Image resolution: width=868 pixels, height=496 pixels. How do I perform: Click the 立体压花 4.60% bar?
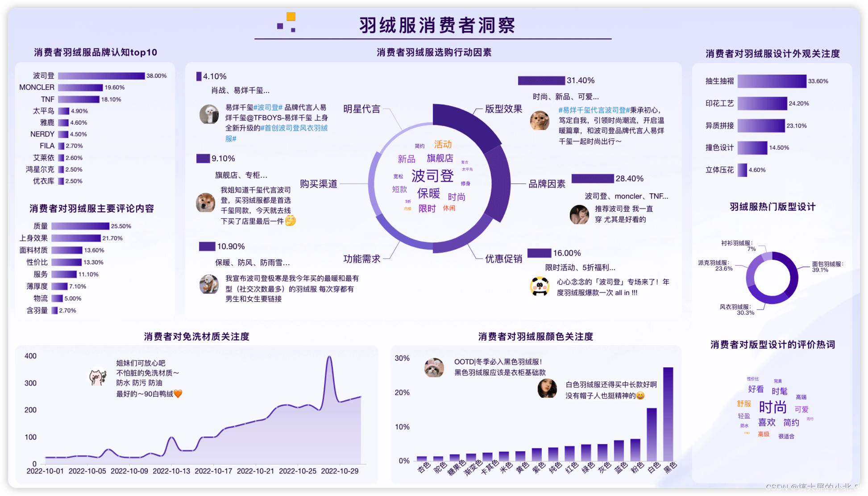(742, 170)
